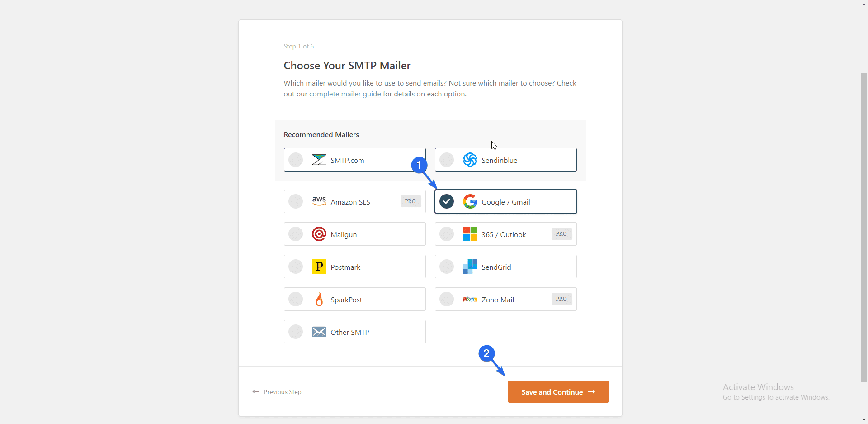Screen dimensions: 868x424
Task: Click the Other SMTP label text
Action: click(x=350, y=332)
